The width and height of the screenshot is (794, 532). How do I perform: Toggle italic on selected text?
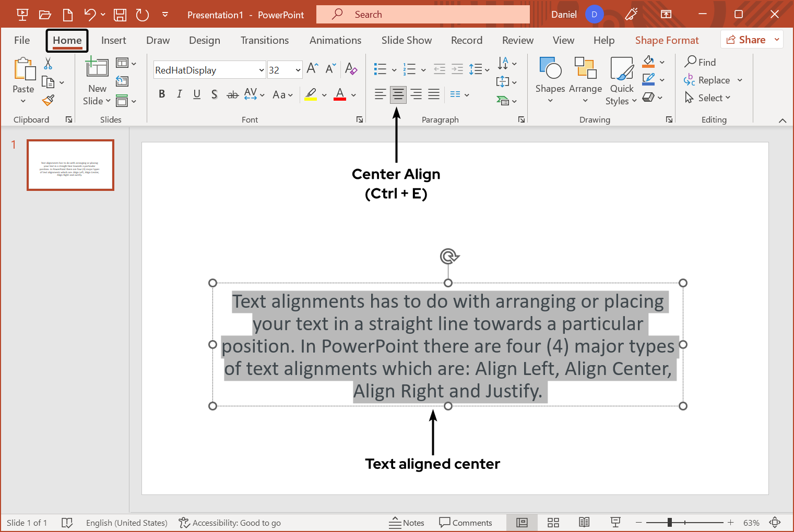point(179,94)
